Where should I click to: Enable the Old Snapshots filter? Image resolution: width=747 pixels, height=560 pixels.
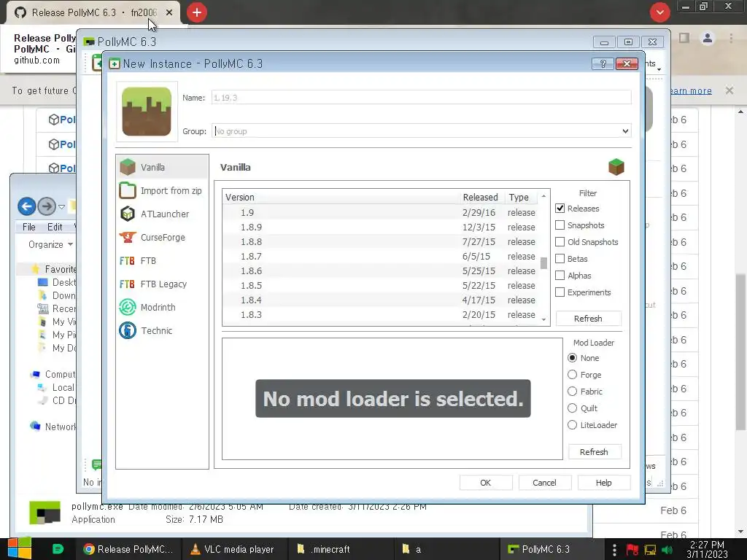560,241
